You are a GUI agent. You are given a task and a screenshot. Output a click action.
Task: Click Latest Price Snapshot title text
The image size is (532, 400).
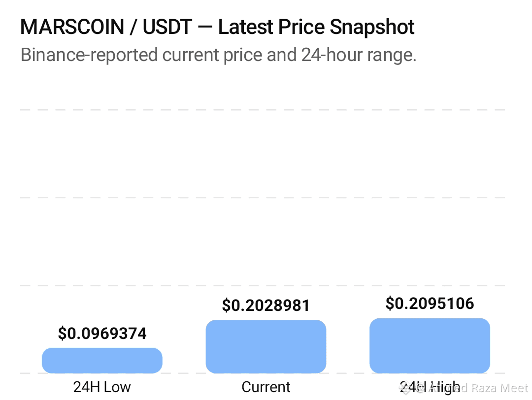pyautogui.click(x=316, y=27)
